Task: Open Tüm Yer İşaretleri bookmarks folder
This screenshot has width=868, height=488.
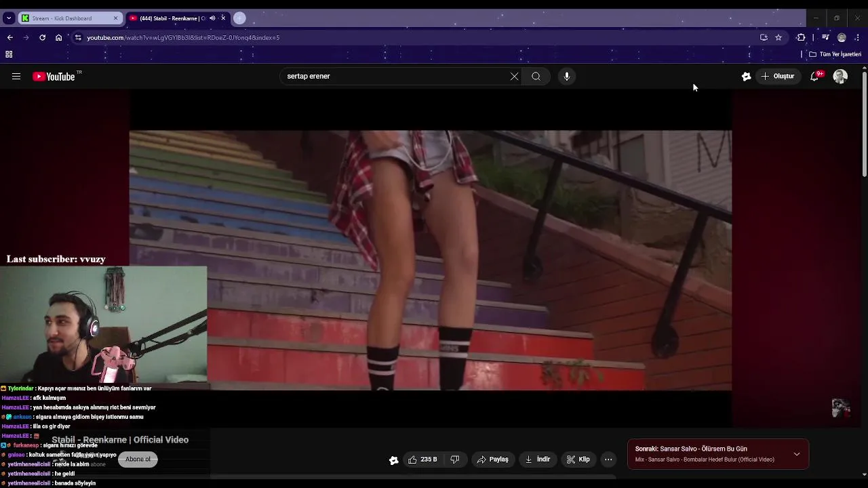Action: click(835, 54)
